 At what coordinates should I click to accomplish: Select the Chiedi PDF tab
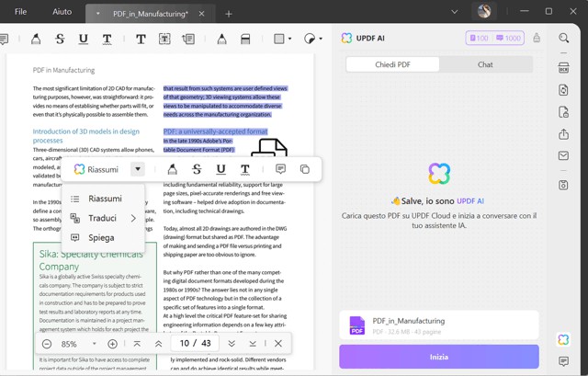click(x=393, y=65)
